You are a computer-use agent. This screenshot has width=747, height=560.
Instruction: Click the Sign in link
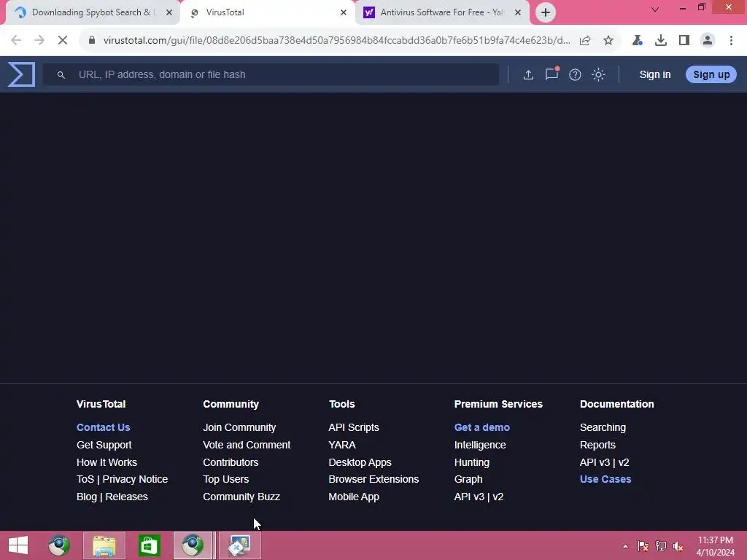click(x=654, y=75)
